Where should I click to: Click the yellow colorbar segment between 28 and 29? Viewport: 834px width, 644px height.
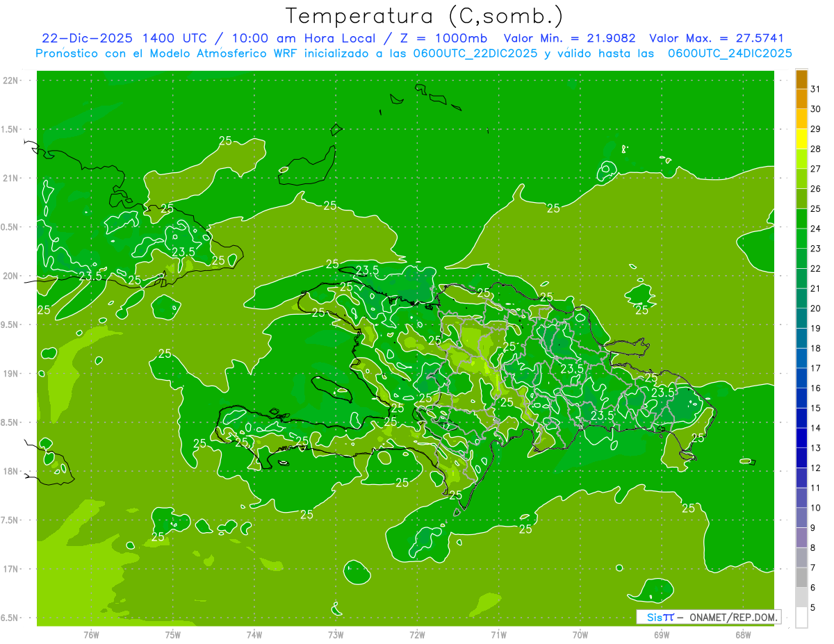[x=801, y=139]
